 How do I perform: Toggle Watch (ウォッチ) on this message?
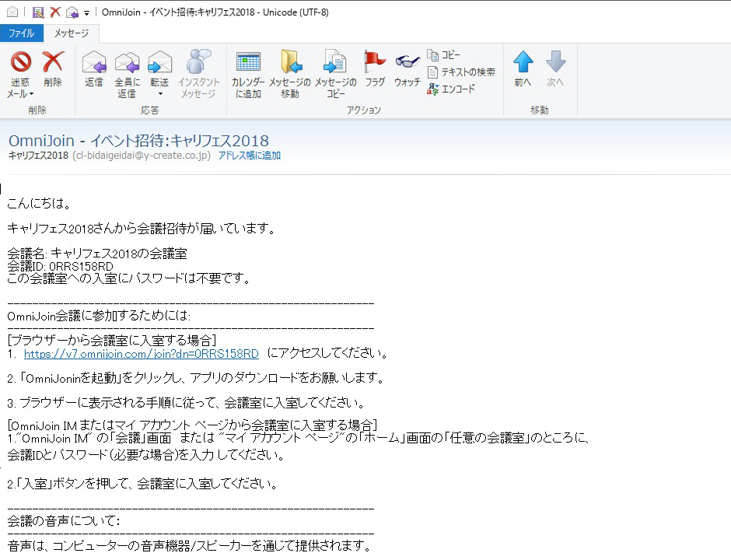click(x=407, y=63)
